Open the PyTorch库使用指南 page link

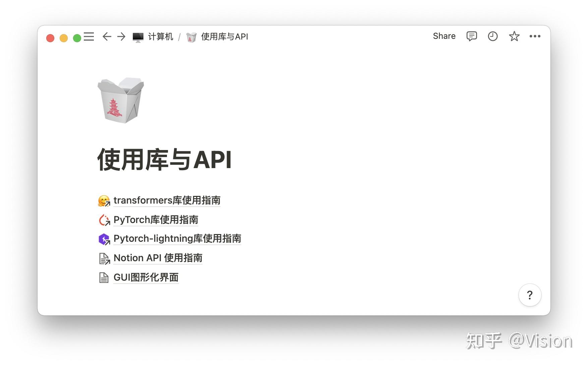[x=156, y=220]
